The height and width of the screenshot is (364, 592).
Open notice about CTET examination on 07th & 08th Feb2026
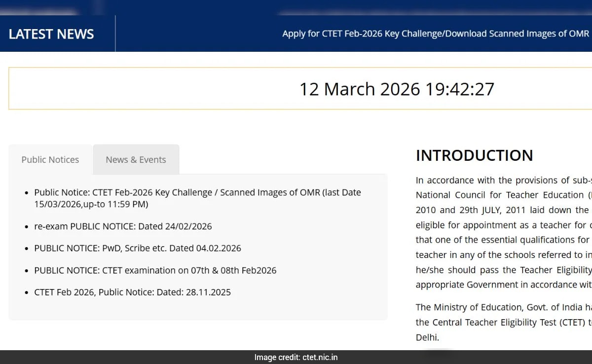[155, 270]
